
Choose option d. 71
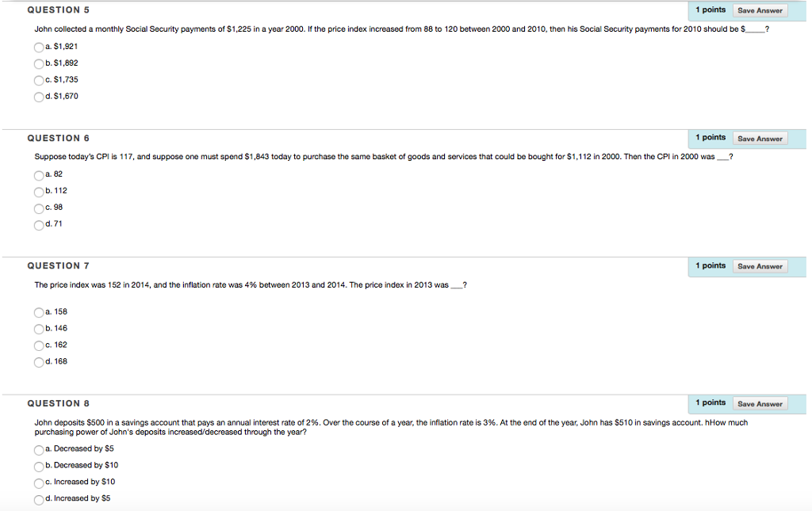click(x=38, y=224)
